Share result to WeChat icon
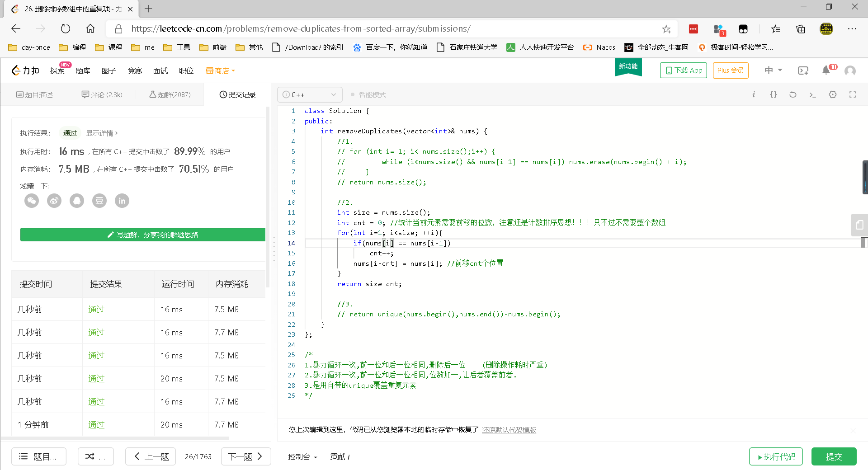Screen dimensions: 868x470 tap(32, 201)
